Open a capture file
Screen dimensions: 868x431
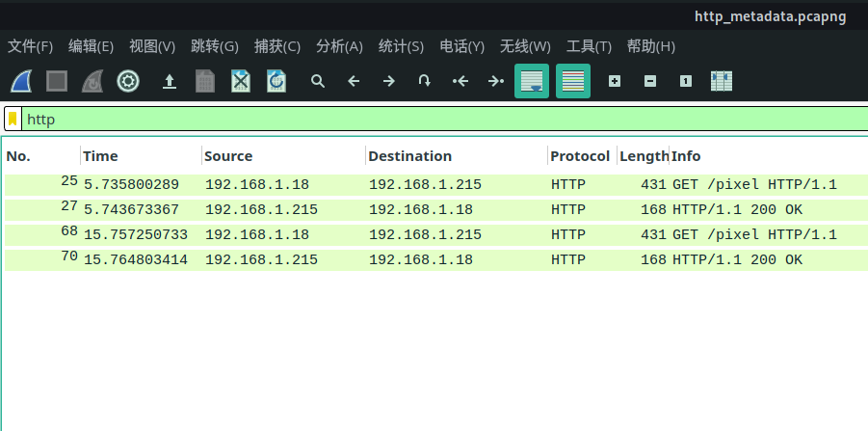pyautogui.click(x=170, y=81)
